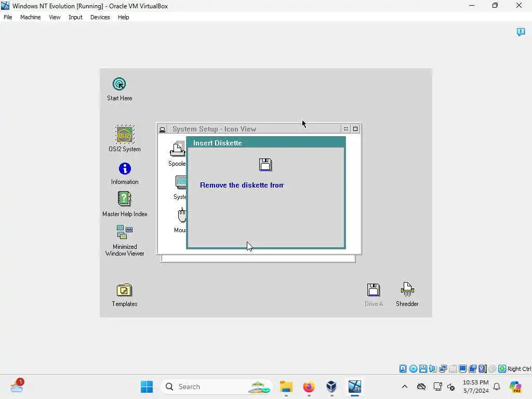This screenshot has height=399, width=532.
Task: Open the System Setup window title-bar menu icon
Action: click(163, 129)
